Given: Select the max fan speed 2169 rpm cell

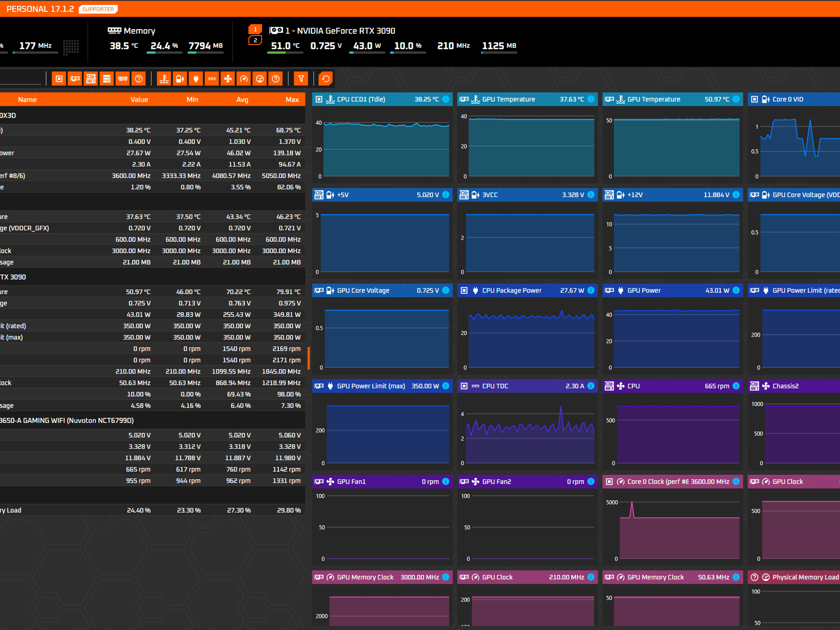Looking at the screenshot, I should coord(286,349).
